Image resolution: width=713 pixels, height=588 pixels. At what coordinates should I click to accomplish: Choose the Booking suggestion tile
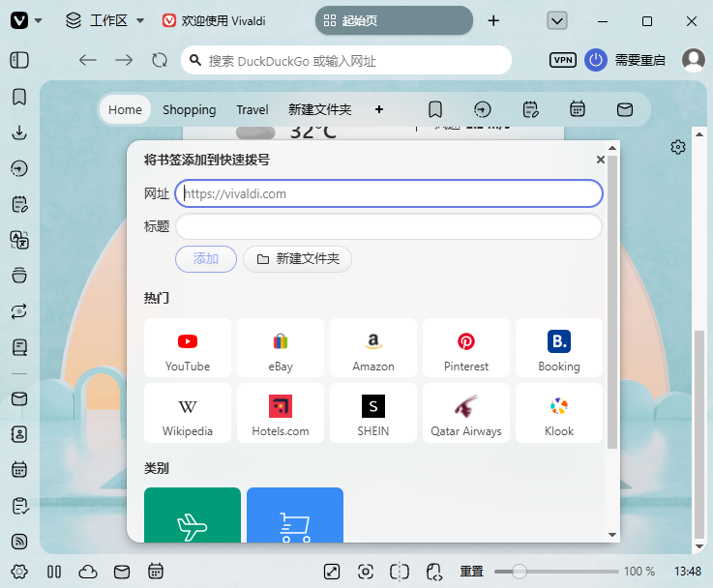(559, 347)
